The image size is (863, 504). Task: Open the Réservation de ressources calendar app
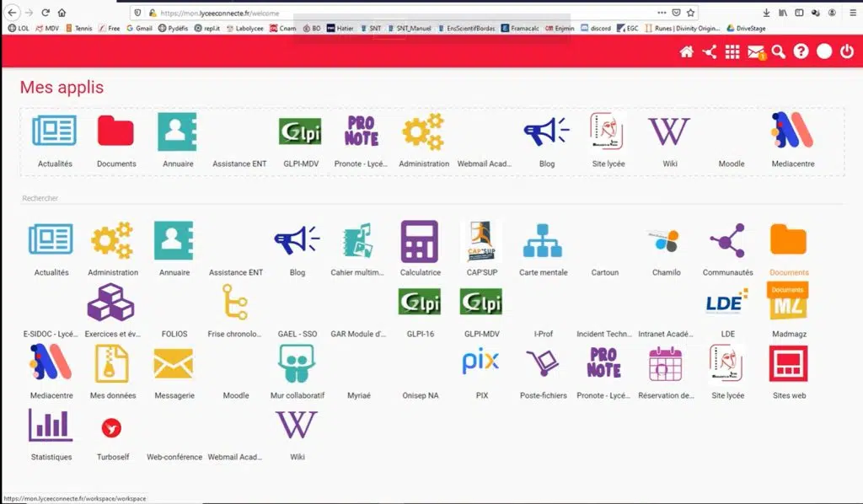666,364
